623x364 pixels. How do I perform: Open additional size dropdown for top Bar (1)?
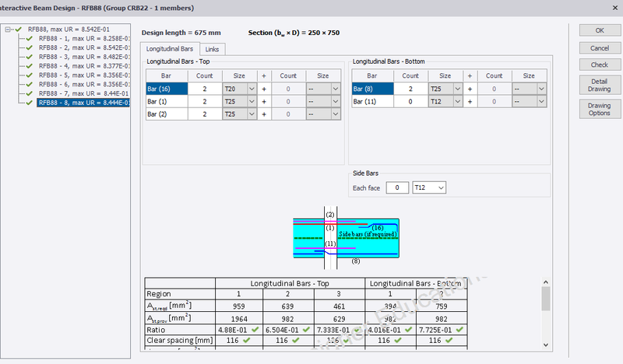tap(336, 102)
